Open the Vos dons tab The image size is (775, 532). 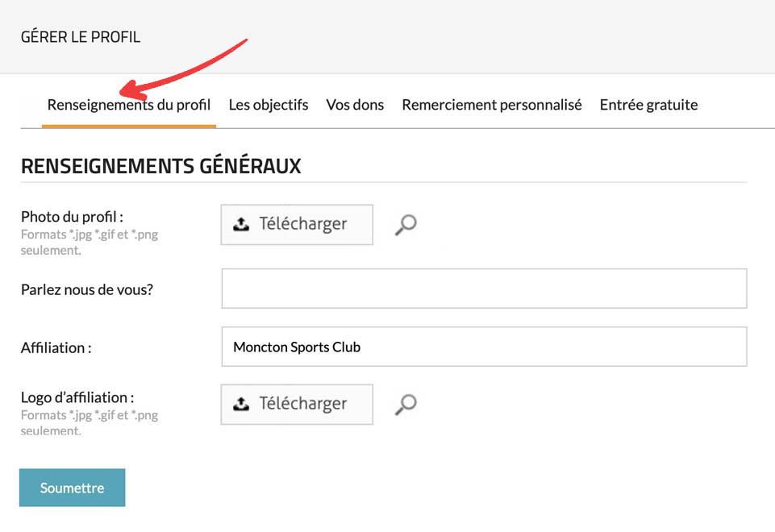point(355,105)
